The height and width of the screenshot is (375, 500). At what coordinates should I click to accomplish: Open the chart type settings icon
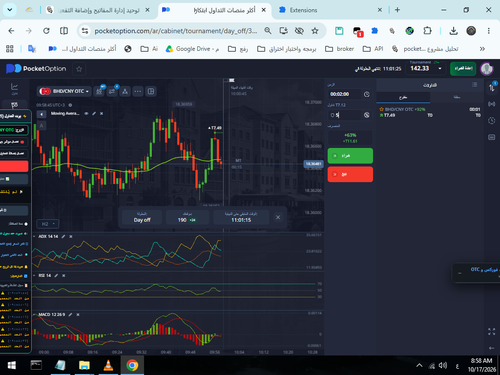(99, 91)
